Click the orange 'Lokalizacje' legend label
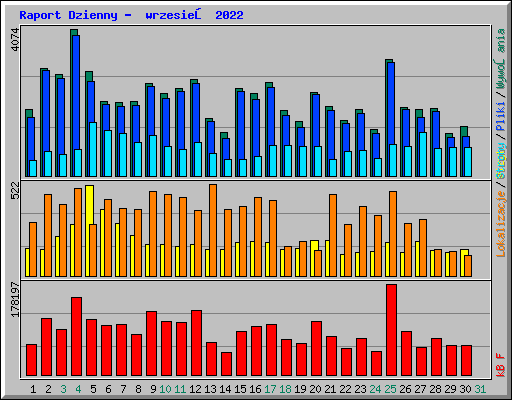Screen dimensions: 512x400 click(x=501, y=223)
